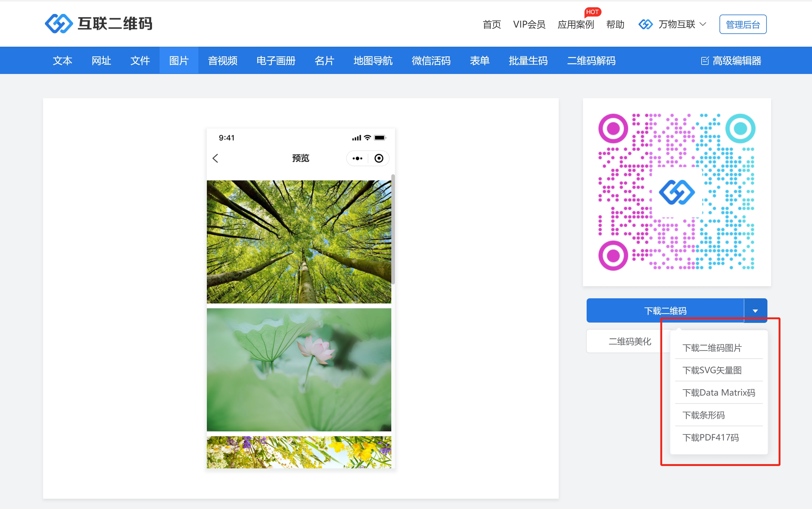Click the wildflowers image thumbnail
The width and height of the screenshot is (812, 509).
coord(299,452)
